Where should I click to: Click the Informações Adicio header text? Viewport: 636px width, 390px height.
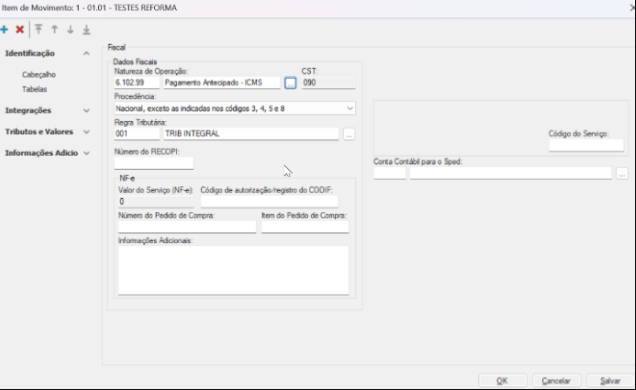tap(41, 153)
